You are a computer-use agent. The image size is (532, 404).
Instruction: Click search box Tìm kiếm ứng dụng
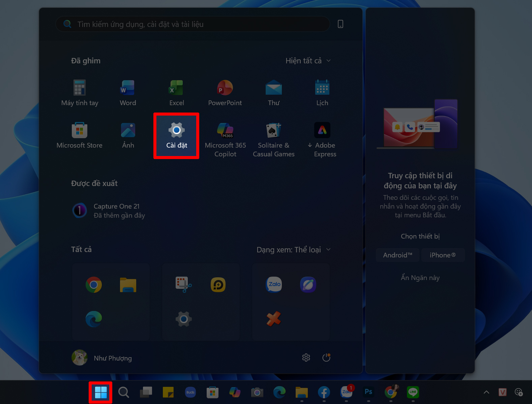pyautogui.click(x=193, y=24)
